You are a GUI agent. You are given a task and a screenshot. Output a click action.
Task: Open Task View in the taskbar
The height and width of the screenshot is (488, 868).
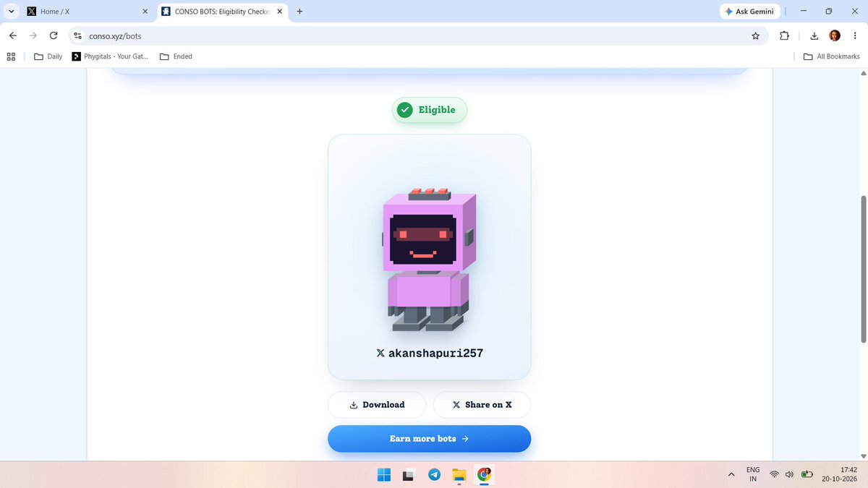tap(409, 475)
